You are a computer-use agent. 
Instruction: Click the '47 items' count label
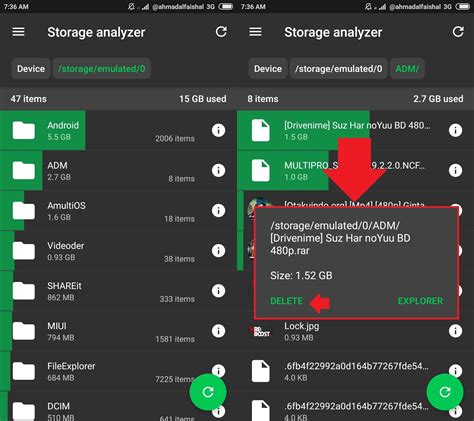(x=28, y=99)
